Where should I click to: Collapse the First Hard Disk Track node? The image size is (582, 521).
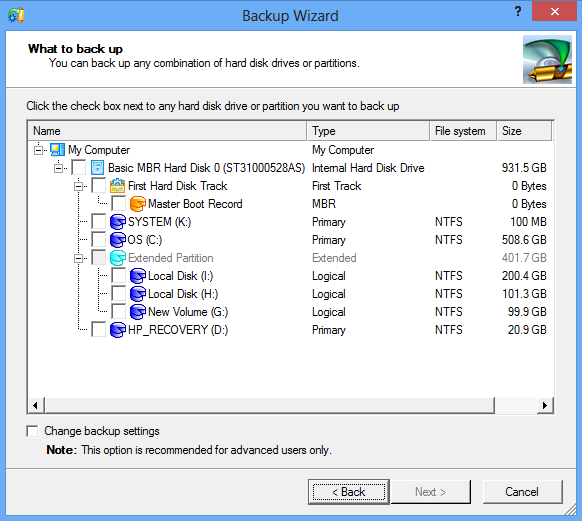(x=78, y=186)
